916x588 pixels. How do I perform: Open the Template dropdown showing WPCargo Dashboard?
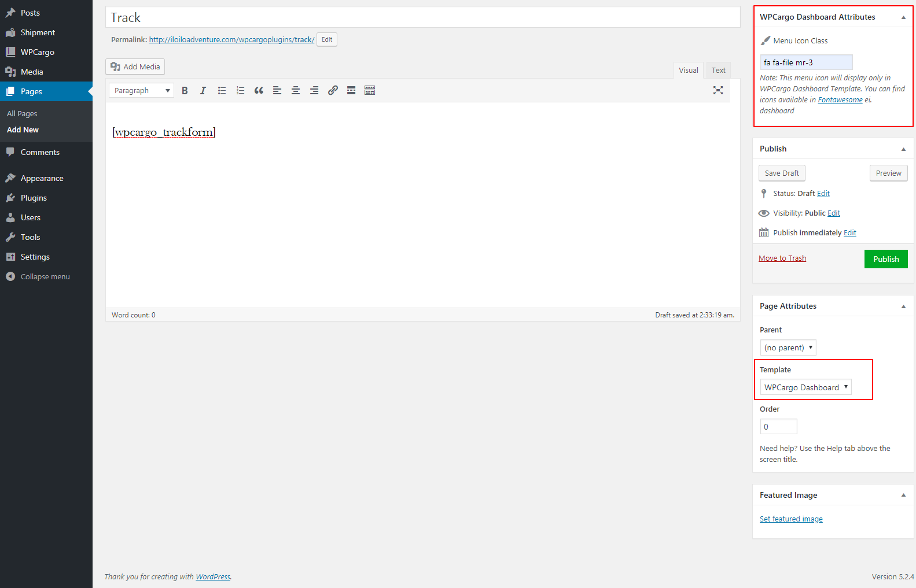tap(805, 387)
